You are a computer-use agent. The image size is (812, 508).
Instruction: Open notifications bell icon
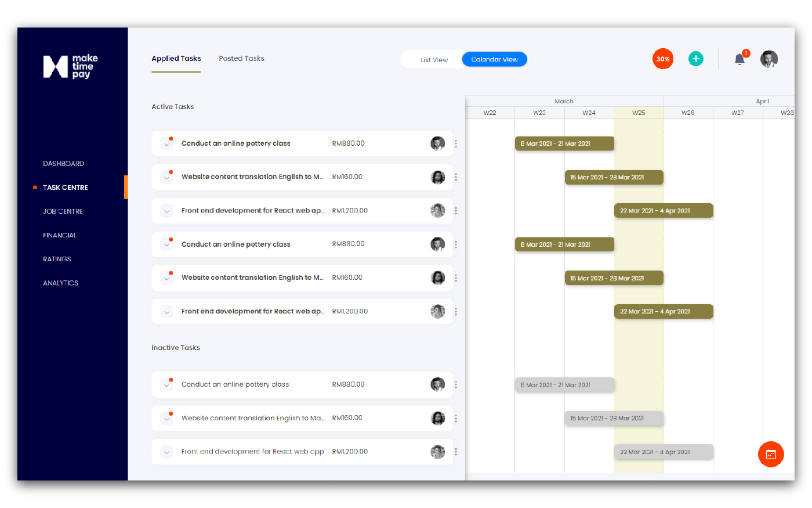[739, 59]
